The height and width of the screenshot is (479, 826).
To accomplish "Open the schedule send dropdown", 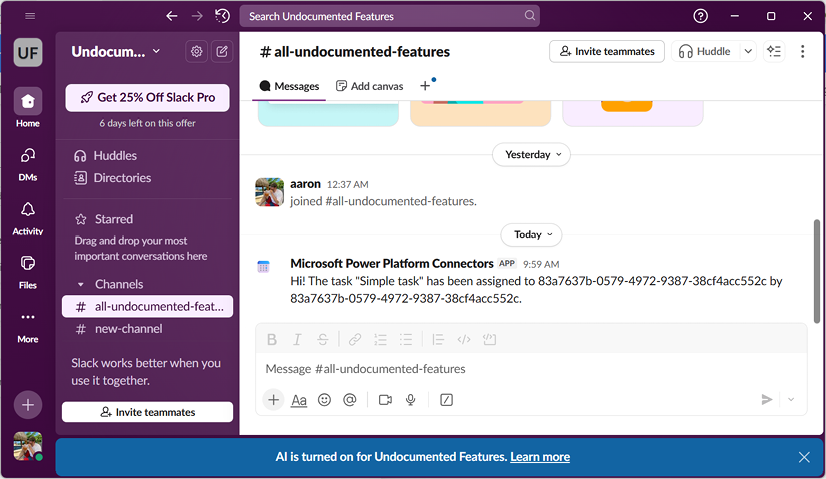I will tap(791, 399).
